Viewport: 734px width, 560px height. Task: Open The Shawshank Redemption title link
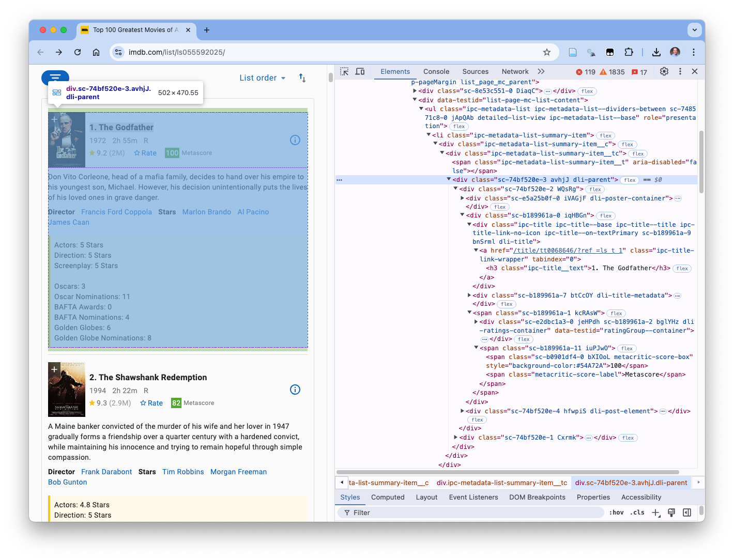(x=148, y=378)
